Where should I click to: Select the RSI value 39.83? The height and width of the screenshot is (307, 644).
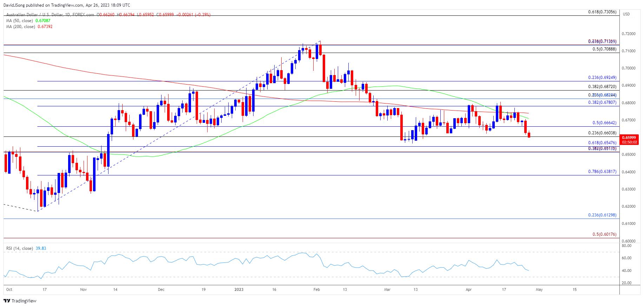[41, 248]
